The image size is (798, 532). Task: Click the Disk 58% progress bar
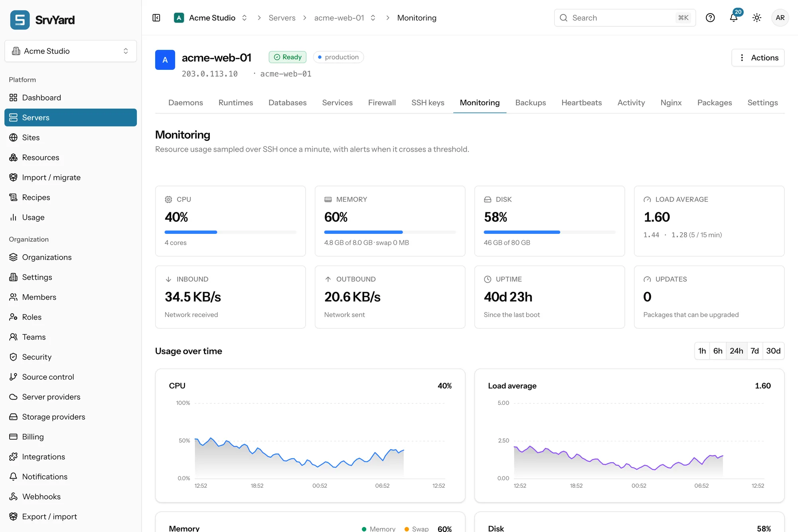(x=550, y=232)
